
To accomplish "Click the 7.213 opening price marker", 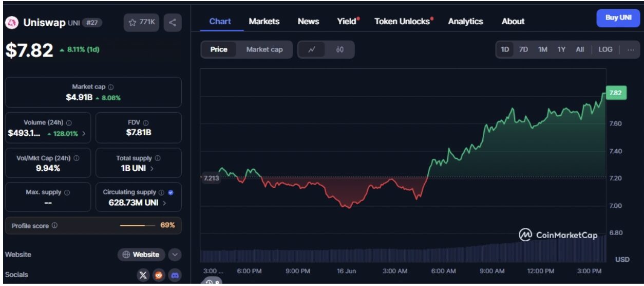I will click(x=210, y=178).
